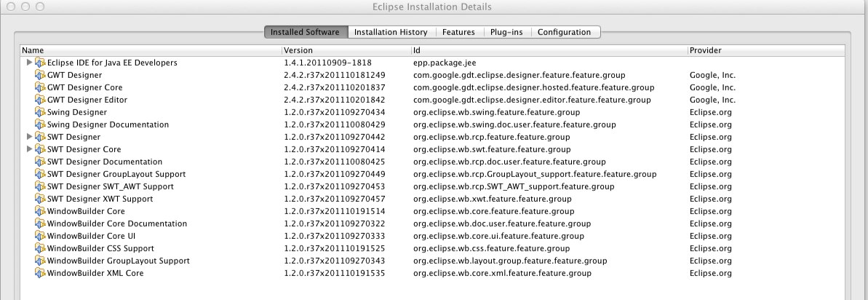Click the Swing Designer Documentation row icon

(x=40, y=125)
